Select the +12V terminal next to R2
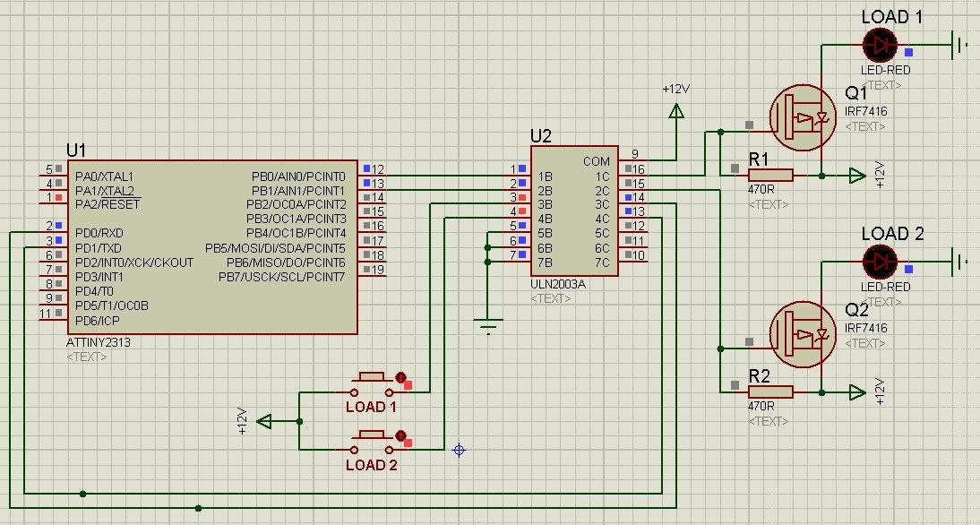Screen dimensions: 980x525 pos(857,393)
